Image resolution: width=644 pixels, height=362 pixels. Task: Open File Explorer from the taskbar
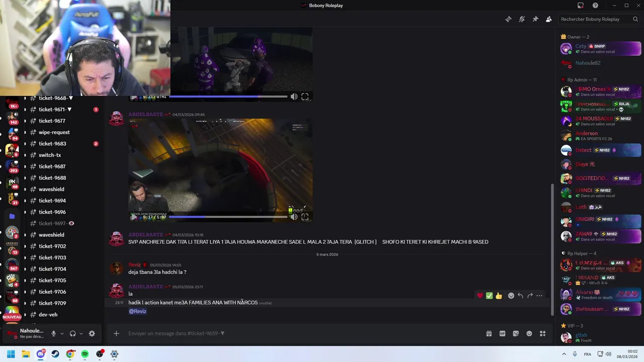tap(26, 354)
